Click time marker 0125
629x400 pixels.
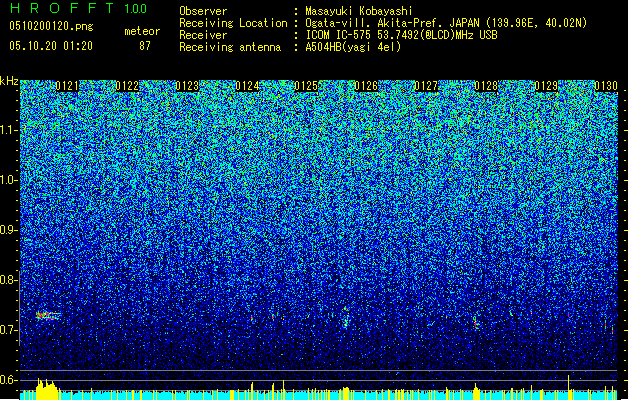click(x=306, y=86)
